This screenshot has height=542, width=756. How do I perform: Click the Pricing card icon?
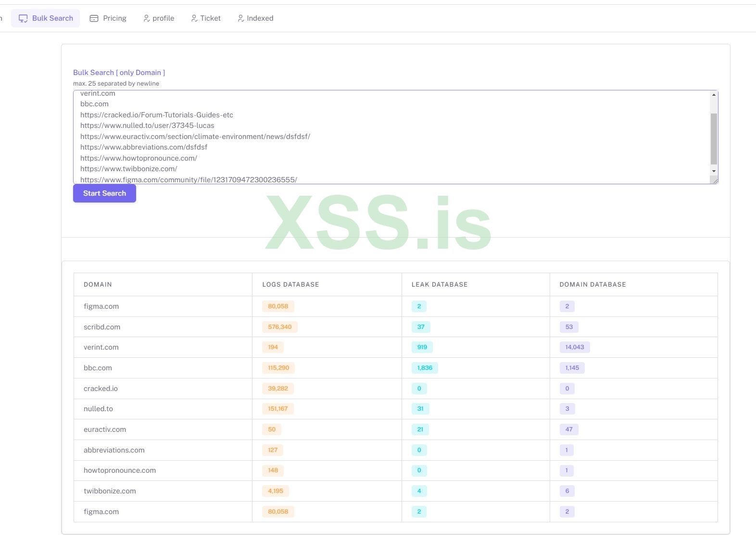coord(94,18)
